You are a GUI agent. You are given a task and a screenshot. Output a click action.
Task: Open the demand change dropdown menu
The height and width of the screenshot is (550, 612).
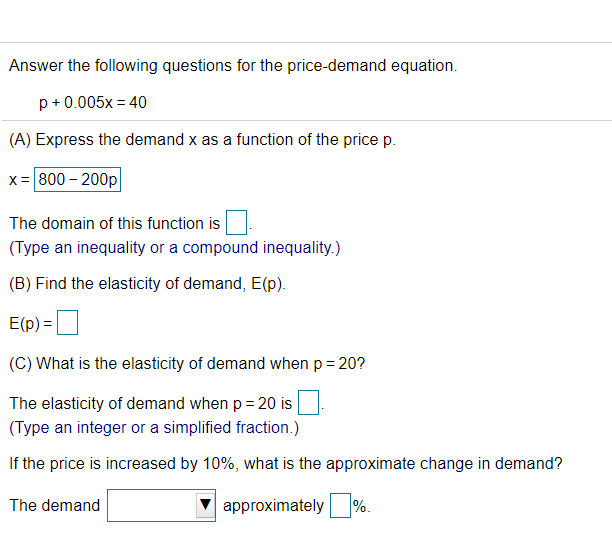coord(160,506)
